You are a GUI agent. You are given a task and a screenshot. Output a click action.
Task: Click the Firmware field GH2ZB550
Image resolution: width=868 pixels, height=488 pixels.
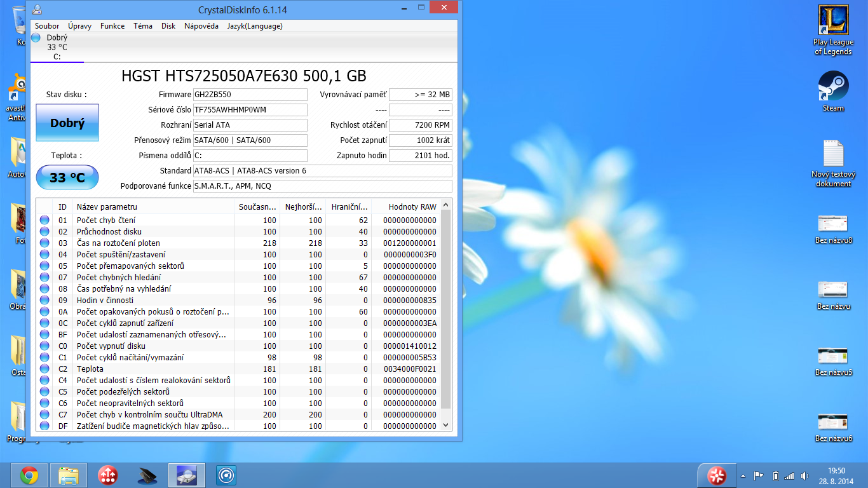[250, 95]
